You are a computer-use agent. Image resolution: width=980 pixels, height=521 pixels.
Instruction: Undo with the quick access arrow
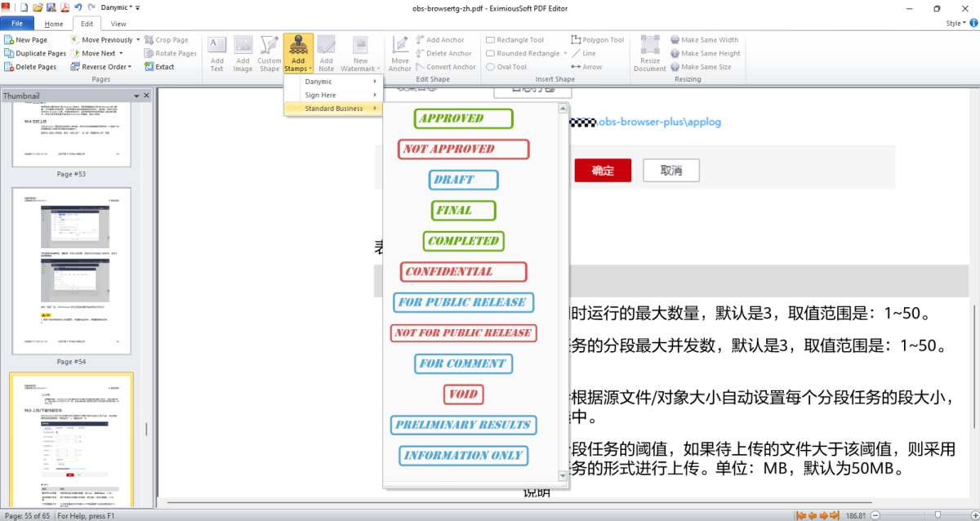78,7
